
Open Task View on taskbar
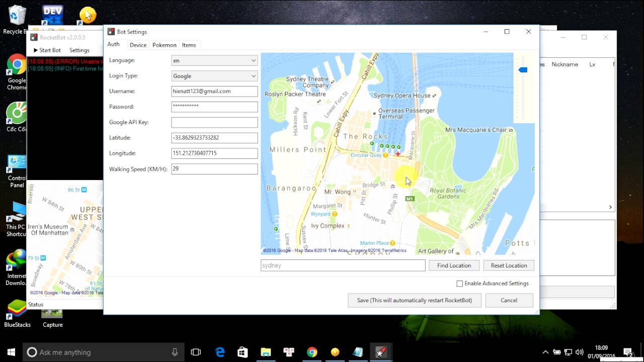tap(196, 352)
